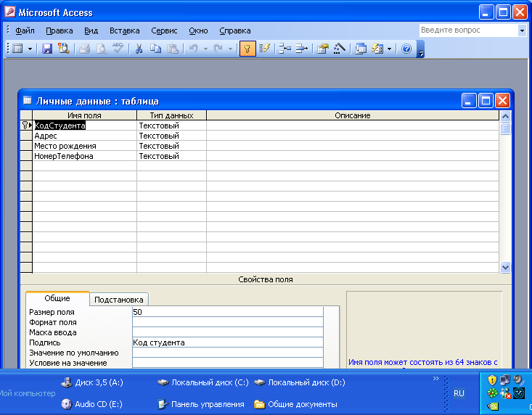Switch to the Подстановка tab
532x415 pixels.
pyautogui.click(x=119, y=300)
